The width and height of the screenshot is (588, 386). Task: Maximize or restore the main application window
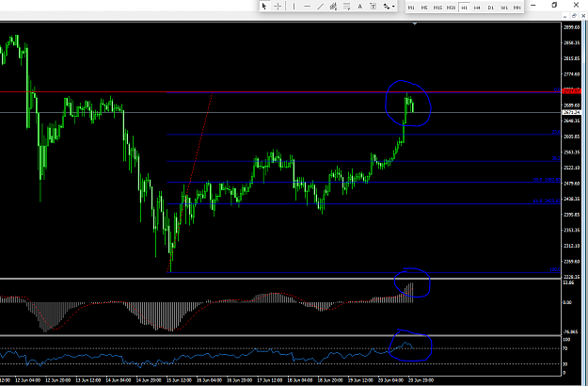[x=554, y=5]
